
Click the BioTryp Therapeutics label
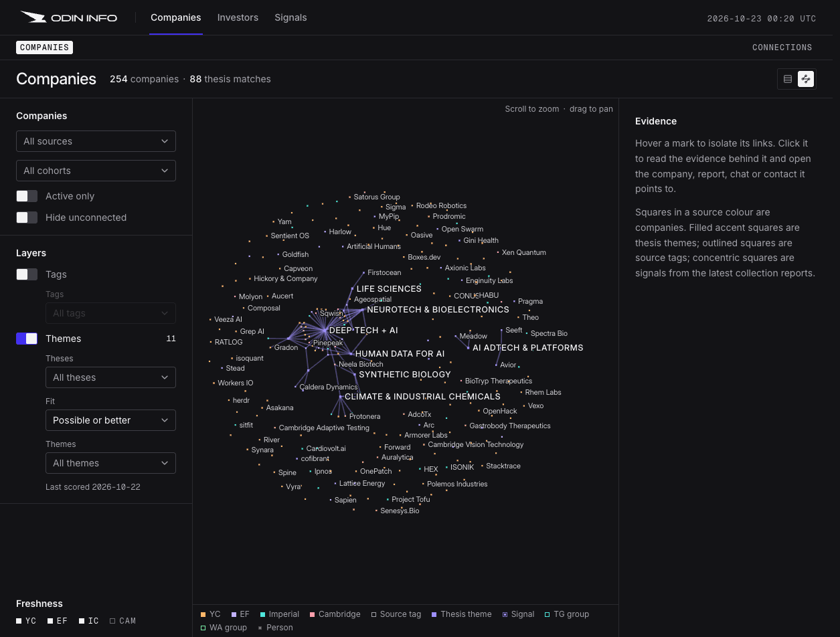(499, 381)
